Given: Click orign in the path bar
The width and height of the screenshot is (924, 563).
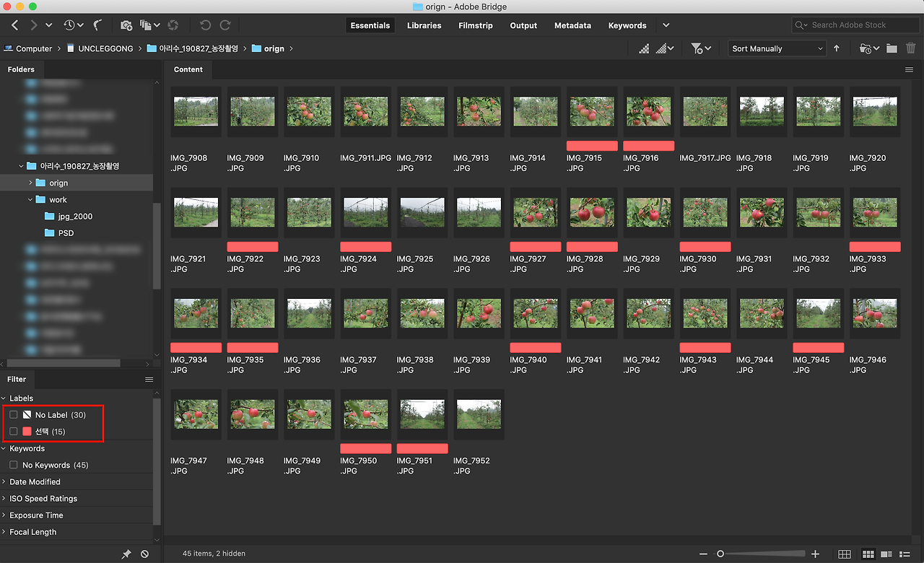Looking at the screenshot, I should tap(274, 49).
